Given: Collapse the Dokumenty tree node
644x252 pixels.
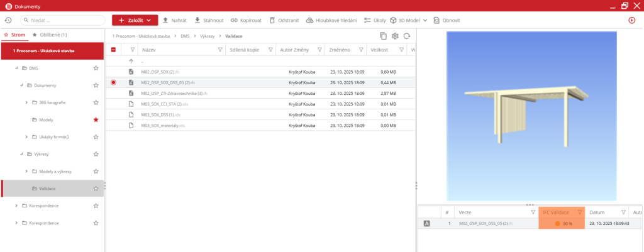Looking at the screenshot, I should point(21,85).
